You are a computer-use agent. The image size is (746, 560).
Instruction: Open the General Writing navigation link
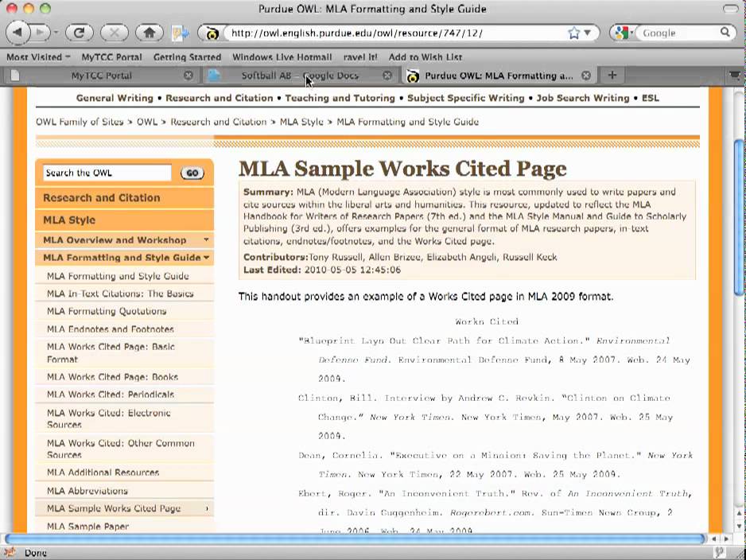coord(115,98)
